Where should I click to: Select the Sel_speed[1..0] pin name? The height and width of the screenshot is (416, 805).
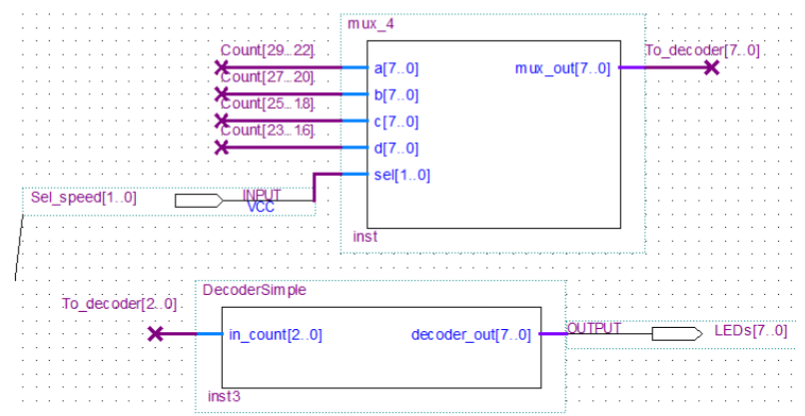[84, 198]
